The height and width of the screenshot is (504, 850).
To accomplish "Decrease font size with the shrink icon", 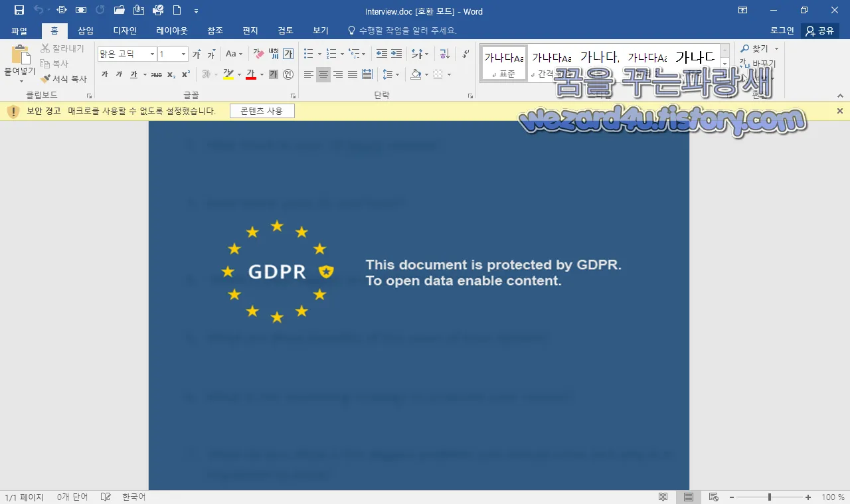I will click(x=211, y=54).
